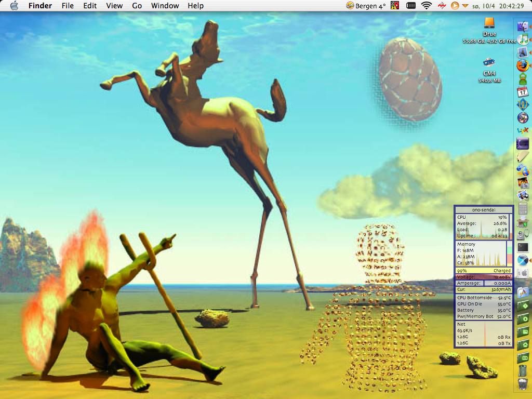Image resolution: width=532 pixels, height=399 pixels.
Task: Open the Window menu
Action: (x=165, y=6)
